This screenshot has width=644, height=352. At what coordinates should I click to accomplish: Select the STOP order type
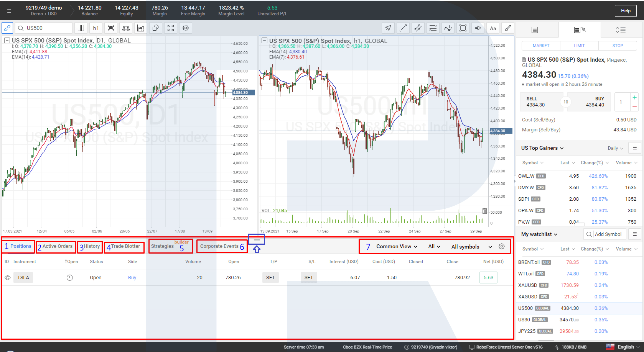(x=618, y=46)
